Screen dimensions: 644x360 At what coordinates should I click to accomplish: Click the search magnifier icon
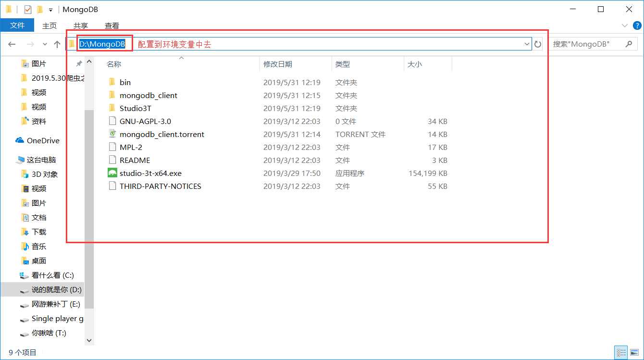(628, 44)
